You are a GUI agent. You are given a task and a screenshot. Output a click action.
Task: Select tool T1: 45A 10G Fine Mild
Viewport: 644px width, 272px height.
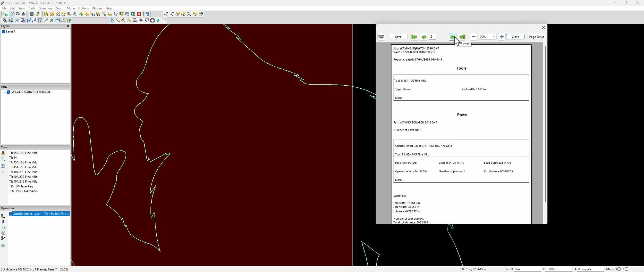pyautogui.click(x=23, y=153)
